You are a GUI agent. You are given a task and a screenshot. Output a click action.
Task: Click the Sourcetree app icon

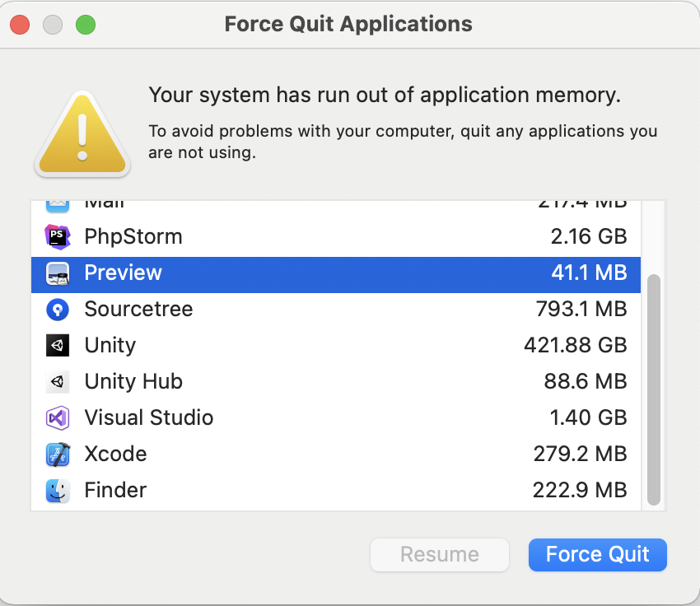click(58, 310)
